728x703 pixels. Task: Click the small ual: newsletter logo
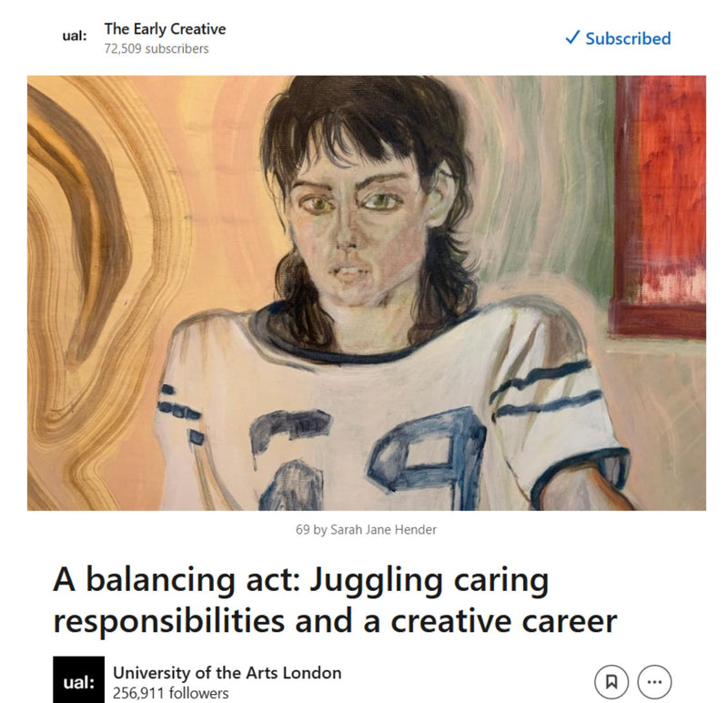click(75, 36)
